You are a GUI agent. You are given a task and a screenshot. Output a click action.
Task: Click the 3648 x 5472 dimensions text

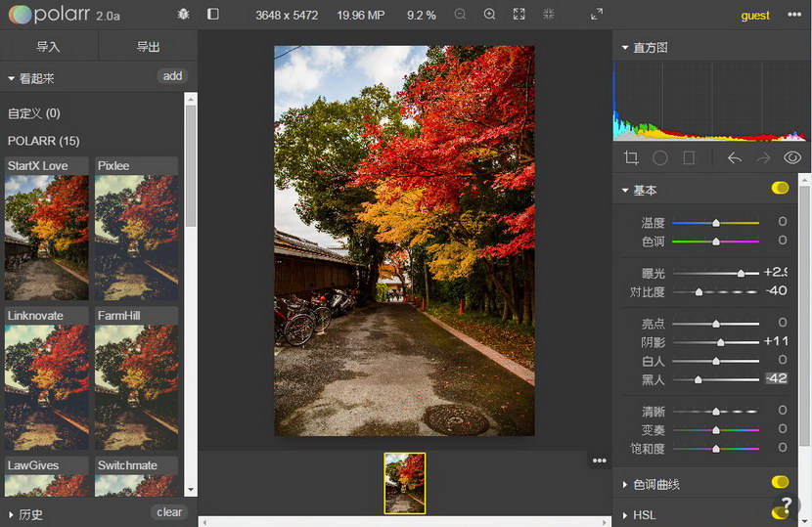tap(287, 16)
